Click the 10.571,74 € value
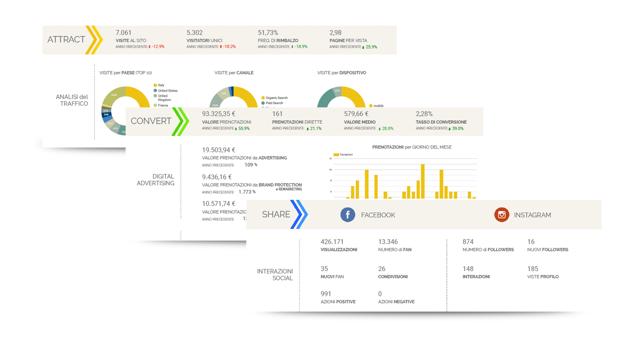Screen dimensions: 644x347 pos(218,204)
